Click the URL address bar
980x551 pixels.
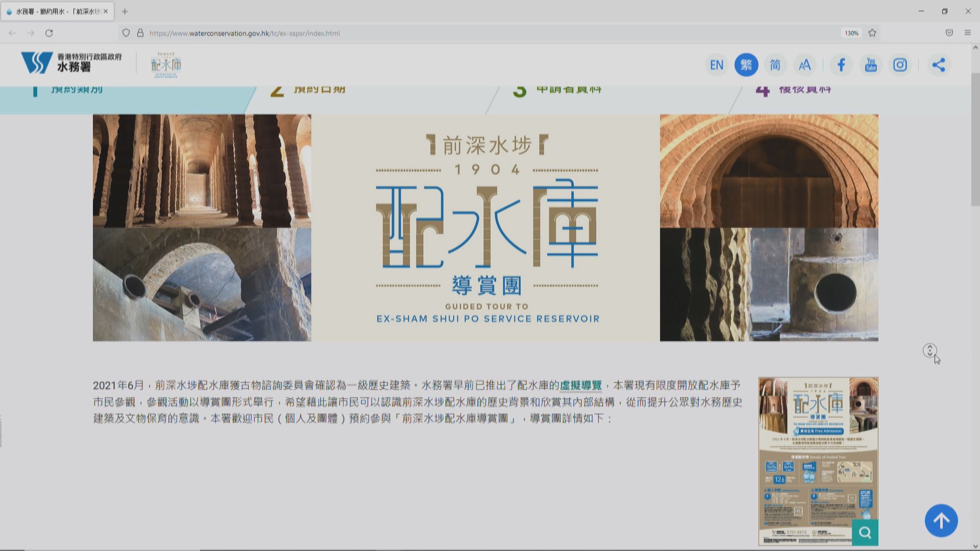point(459,33)
